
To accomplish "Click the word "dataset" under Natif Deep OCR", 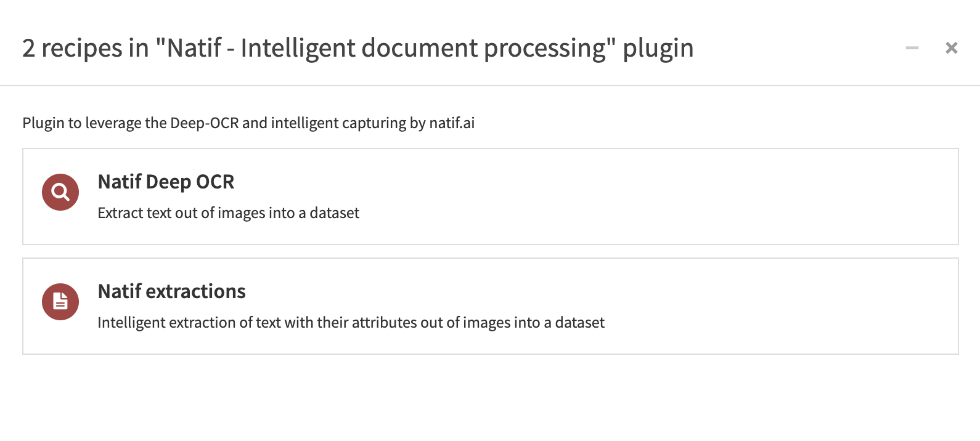I will (334, 213).
